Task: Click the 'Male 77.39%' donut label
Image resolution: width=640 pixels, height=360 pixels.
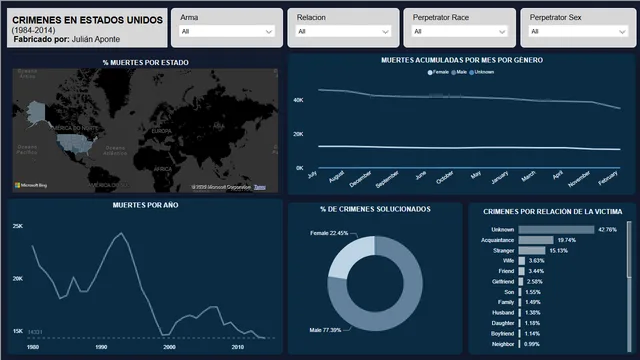Action: (x=325, y=330)
